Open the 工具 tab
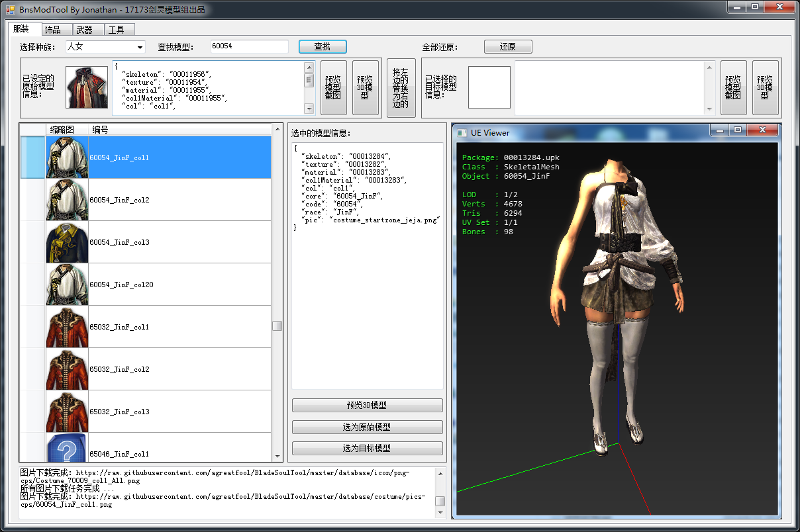The image size is (800, 532). tap(119, 30)
